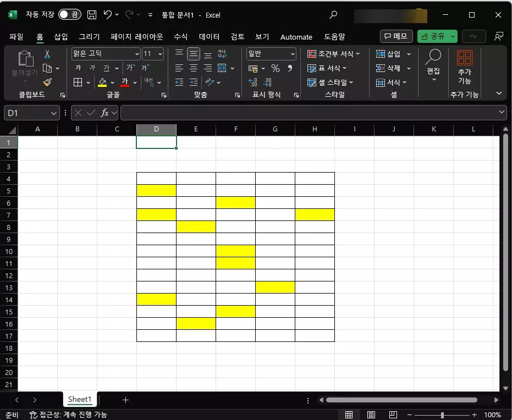Toggle Wrap Text in alignment group
512x420 pixels.
click(x=222, y=54)
